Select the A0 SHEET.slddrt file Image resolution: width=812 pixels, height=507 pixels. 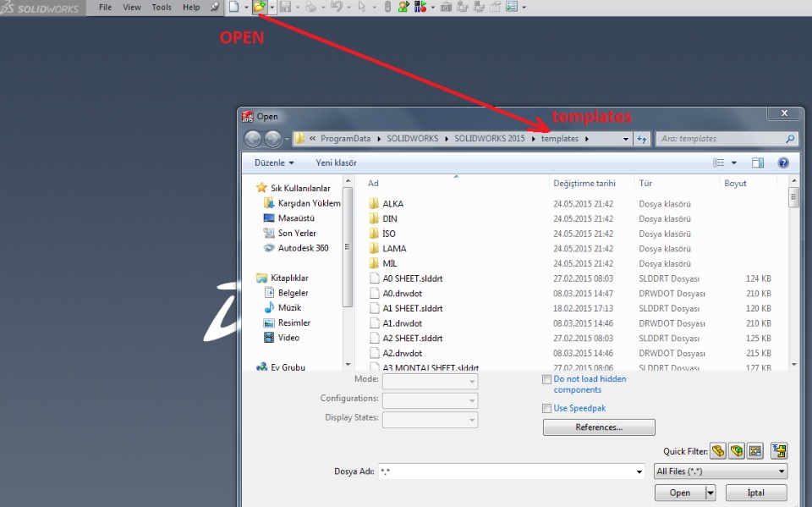[x=406, y=278]
